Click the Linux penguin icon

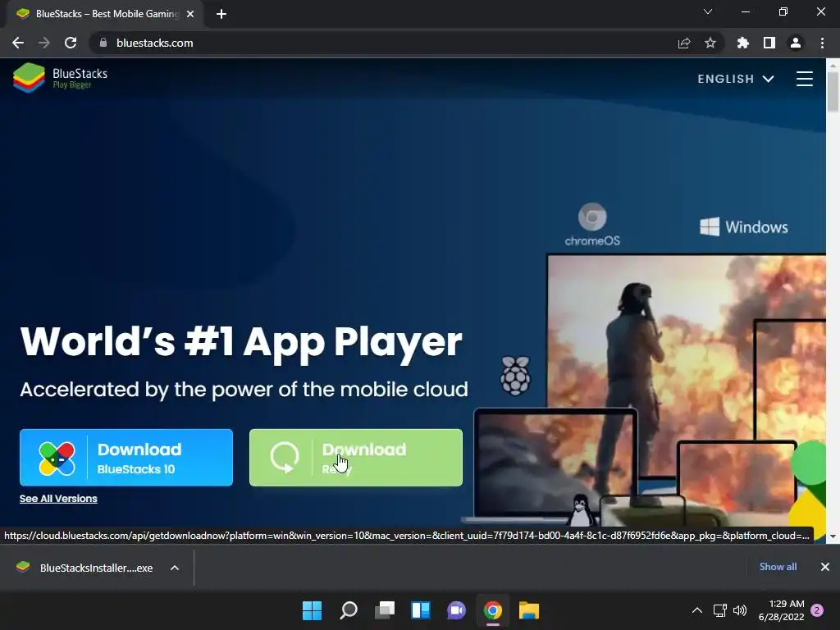coord(582,509)
